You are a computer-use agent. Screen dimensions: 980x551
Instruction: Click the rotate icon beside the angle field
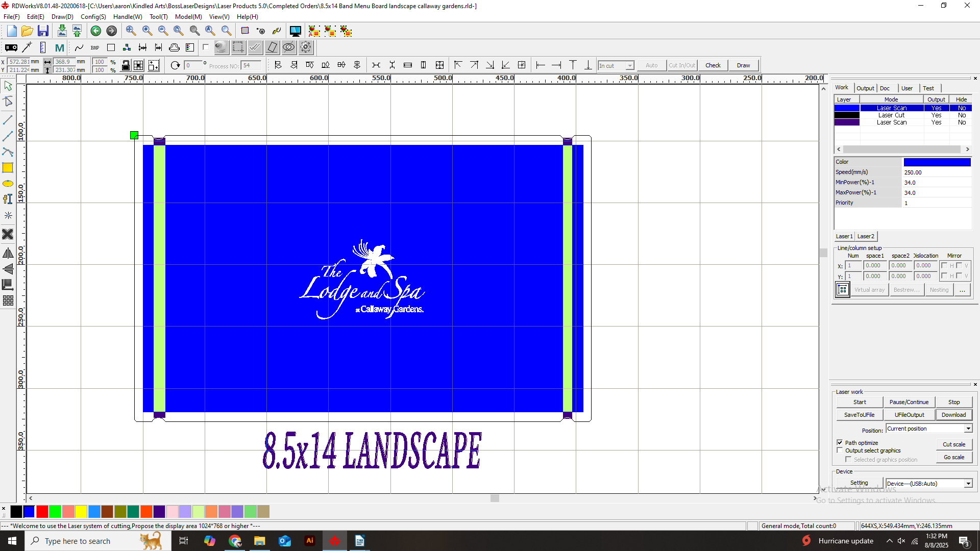point(175,65)
